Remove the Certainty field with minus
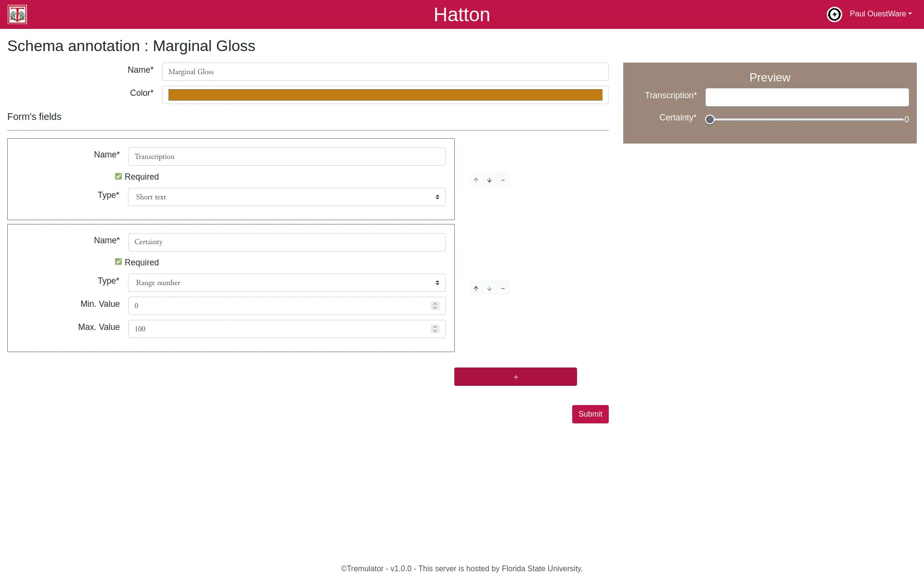The width and height of the screenshot is (924, 578). pos(503,289)
